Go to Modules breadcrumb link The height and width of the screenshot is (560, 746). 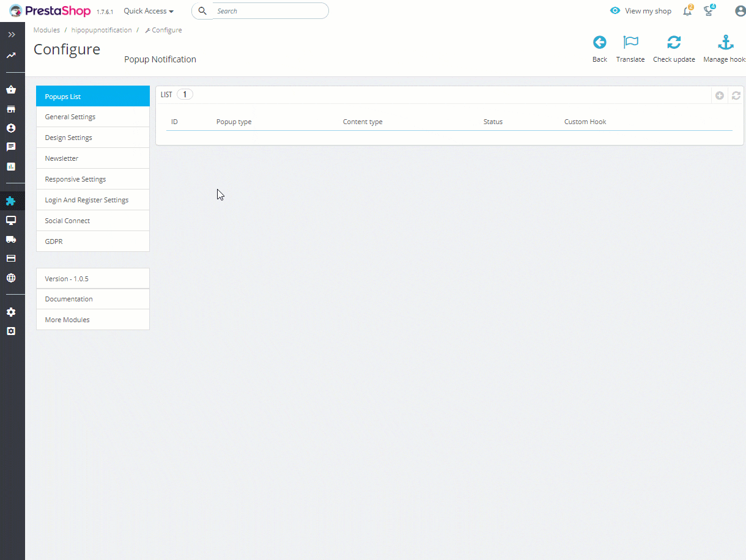[46, 30]
